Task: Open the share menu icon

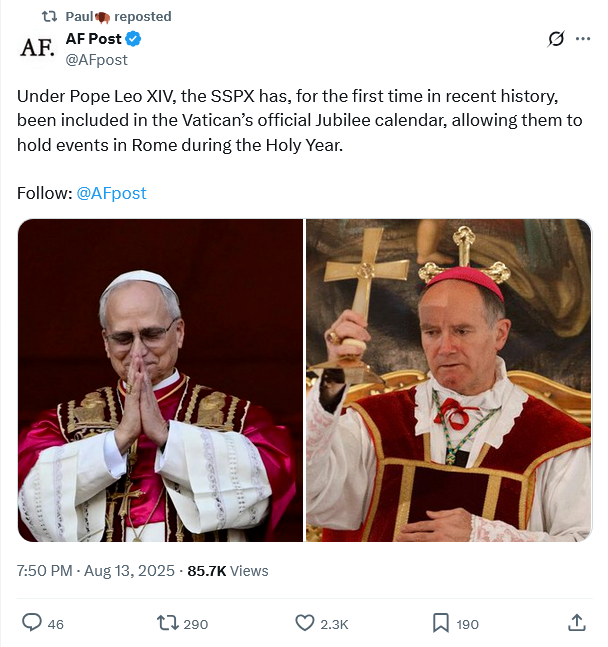Action: [577, 623]
